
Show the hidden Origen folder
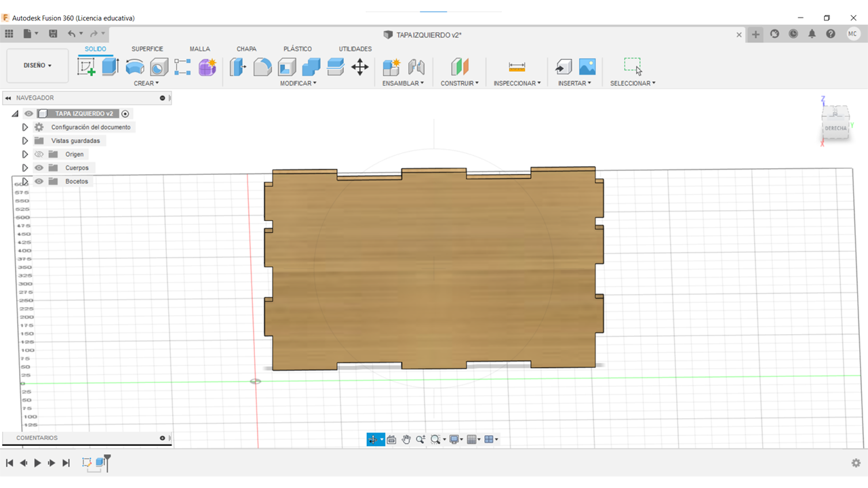(x=39, y=155)
